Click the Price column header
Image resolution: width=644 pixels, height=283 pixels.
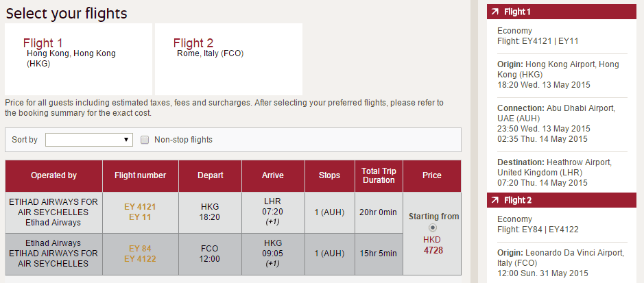point(432,175)
